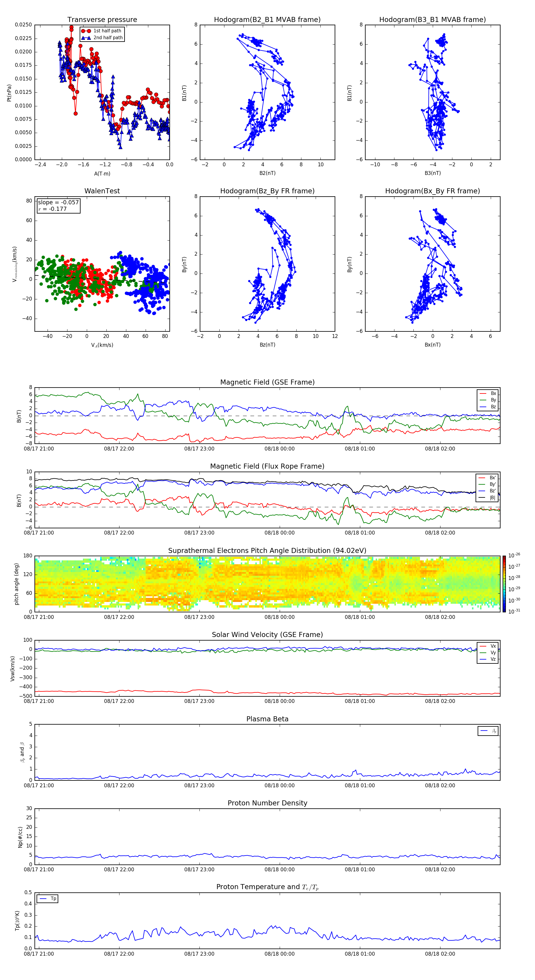Click 'Magnetic Field (GSE Frame)' title

coord(267,382)
